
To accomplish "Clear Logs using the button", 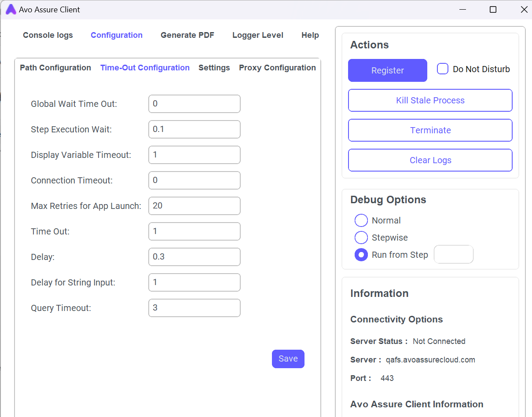I will [x=430, y=160].
